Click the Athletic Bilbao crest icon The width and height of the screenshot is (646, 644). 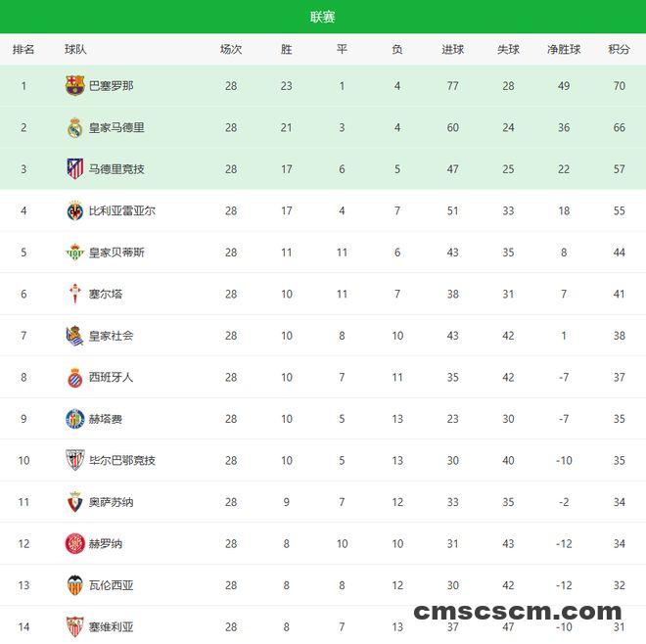pyautogui.click(x=74, y=460)
